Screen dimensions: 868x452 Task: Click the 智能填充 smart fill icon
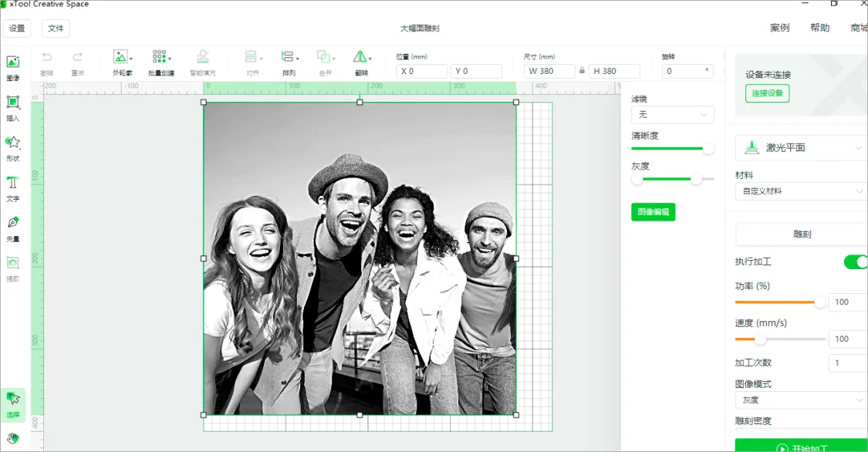pos(203,56)
